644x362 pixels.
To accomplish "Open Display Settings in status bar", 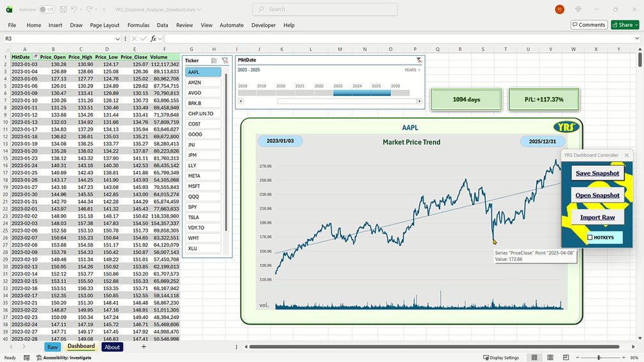I will click(500, 358).
